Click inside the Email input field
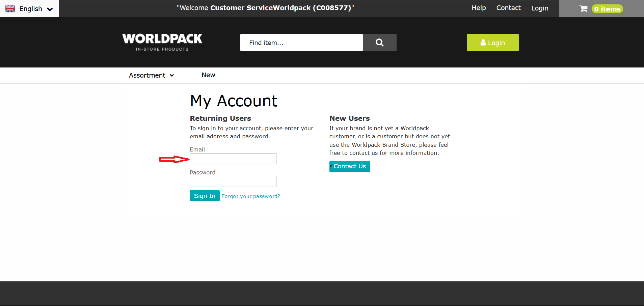Viewport: 644px width, 306px height. click(233, 159)
